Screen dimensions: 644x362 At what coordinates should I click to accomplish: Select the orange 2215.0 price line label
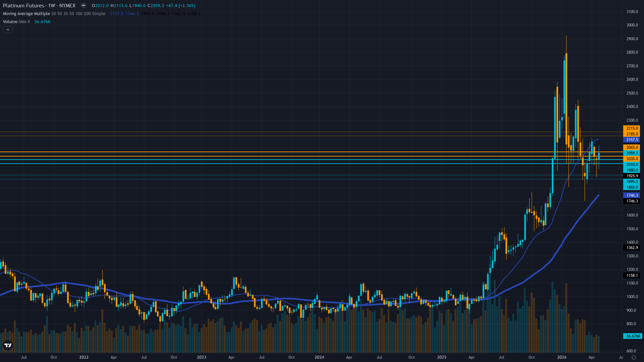tap(632, 128)
